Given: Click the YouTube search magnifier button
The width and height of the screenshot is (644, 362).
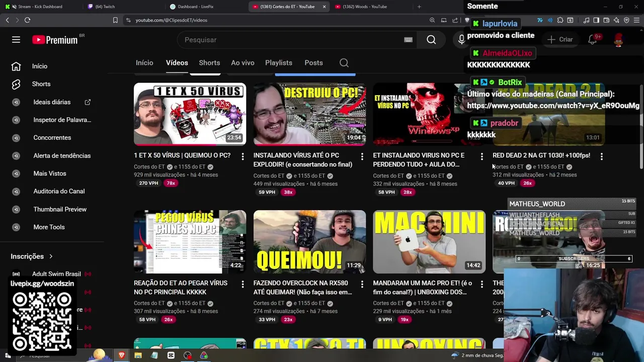Looking at the screenshot, I should tap(431, 40).
